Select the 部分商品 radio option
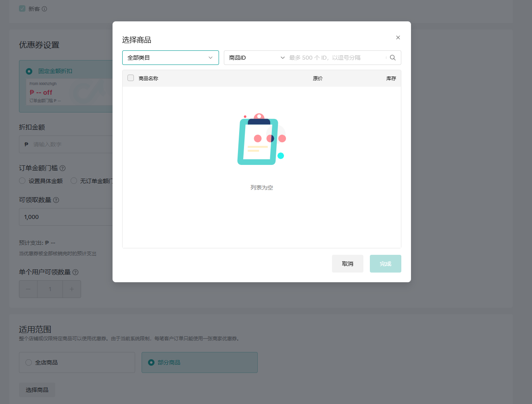Screen dimensions: 532x404 [x=151, y=362]
